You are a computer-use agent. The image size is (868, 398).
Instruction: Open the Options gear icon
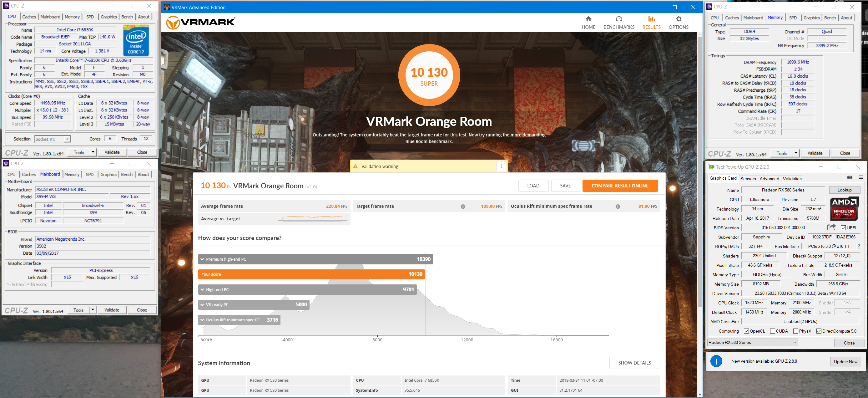point(678,19)
